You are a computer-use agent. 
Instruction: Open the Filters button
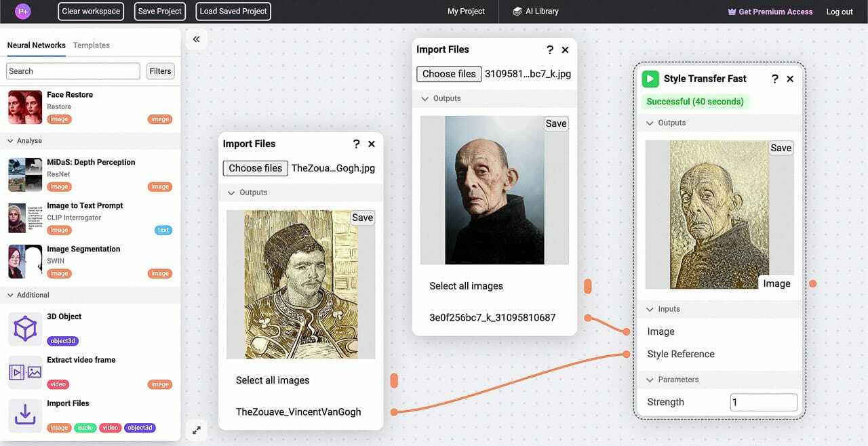click(x=160, y=71)
